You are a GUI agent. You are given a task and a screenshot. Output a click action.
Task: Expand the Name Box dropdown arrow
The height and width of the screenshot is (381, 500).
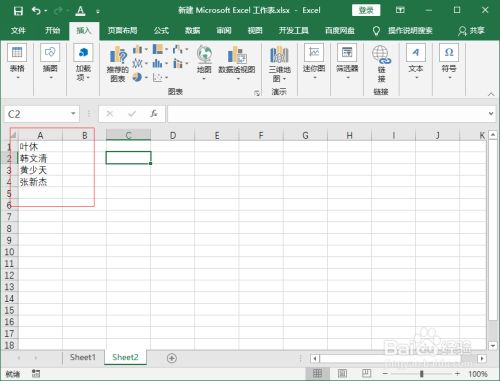[73, 114]
